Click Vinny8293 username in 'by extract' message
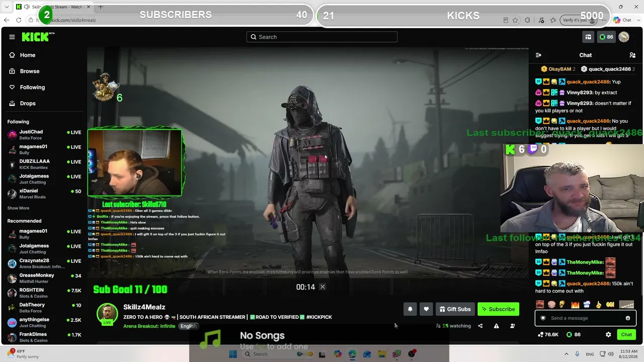Screen dimensions: 644x362 point(579,93)
